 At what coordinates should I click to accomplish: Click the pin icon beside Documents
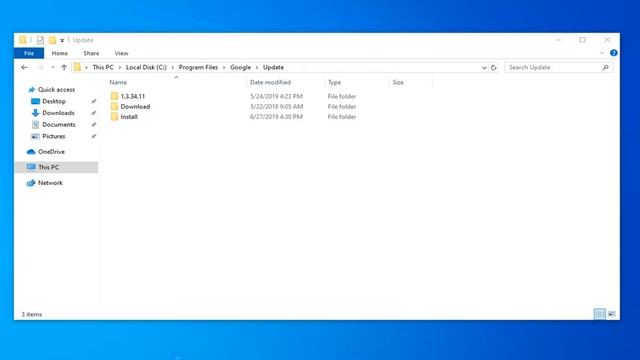click(93, 124)
